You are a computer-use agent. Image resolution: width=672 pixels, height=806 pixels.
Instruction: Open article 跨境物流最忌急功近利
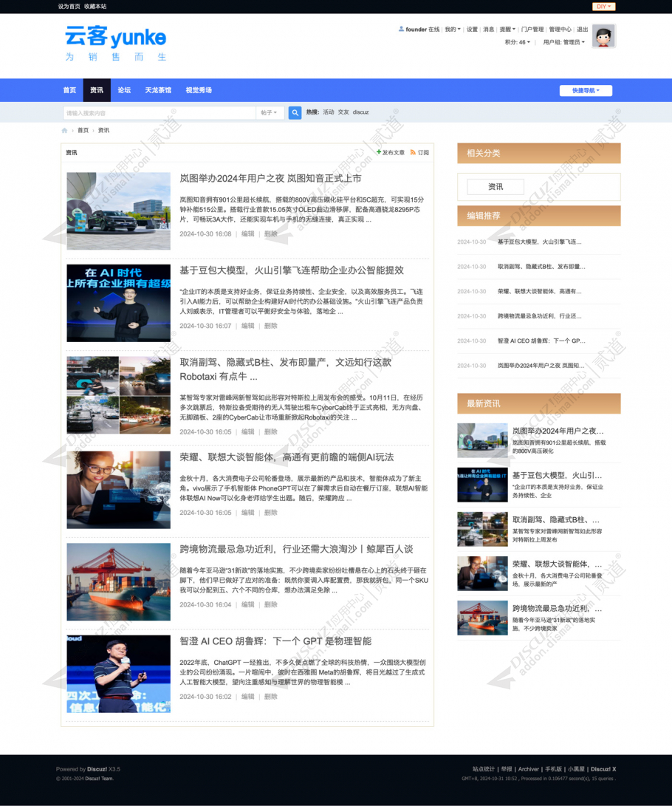tap(296, 549)
